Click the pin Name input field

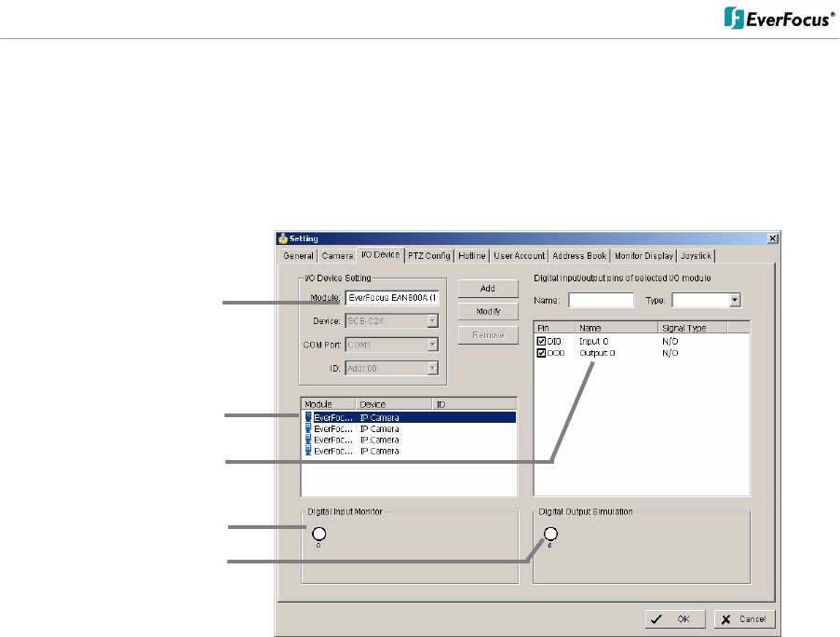tap(601, 300)
